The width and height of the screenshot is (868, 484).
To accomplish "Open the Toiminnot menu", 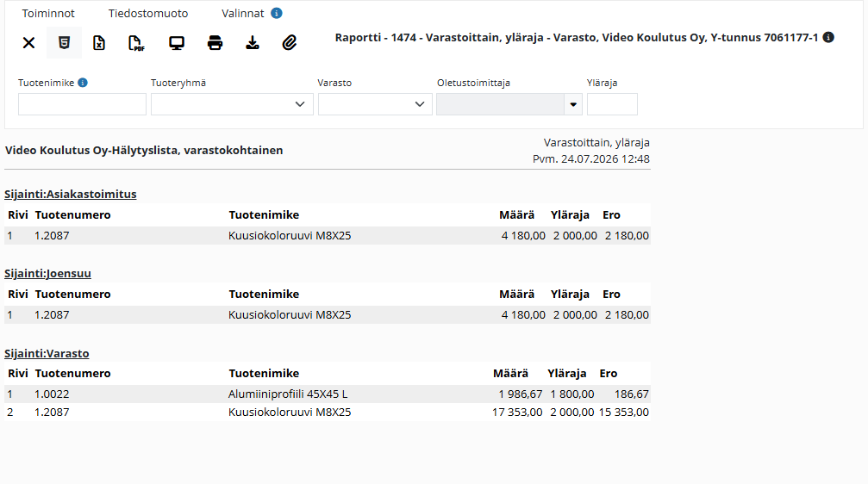I will click(x=48, y=13).
